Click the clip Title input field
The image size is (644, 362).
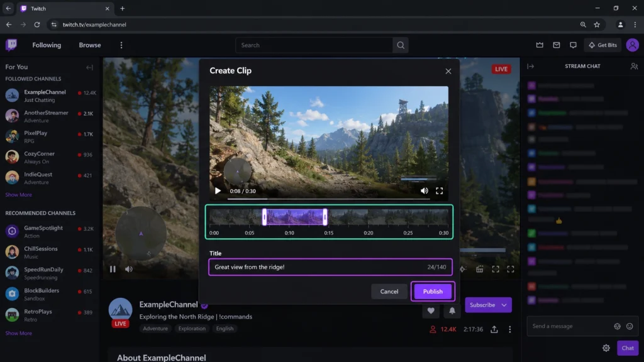[x=330, y=266]
